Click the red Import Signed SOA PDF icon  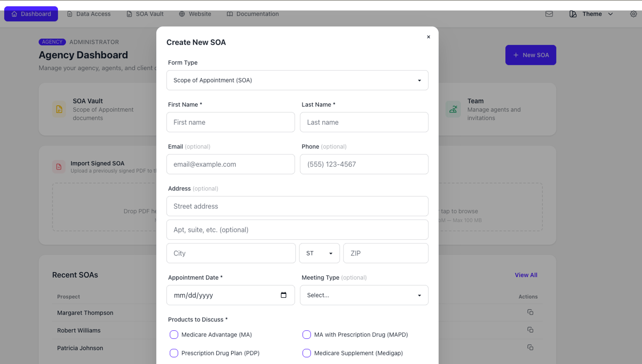click(58, 167)
